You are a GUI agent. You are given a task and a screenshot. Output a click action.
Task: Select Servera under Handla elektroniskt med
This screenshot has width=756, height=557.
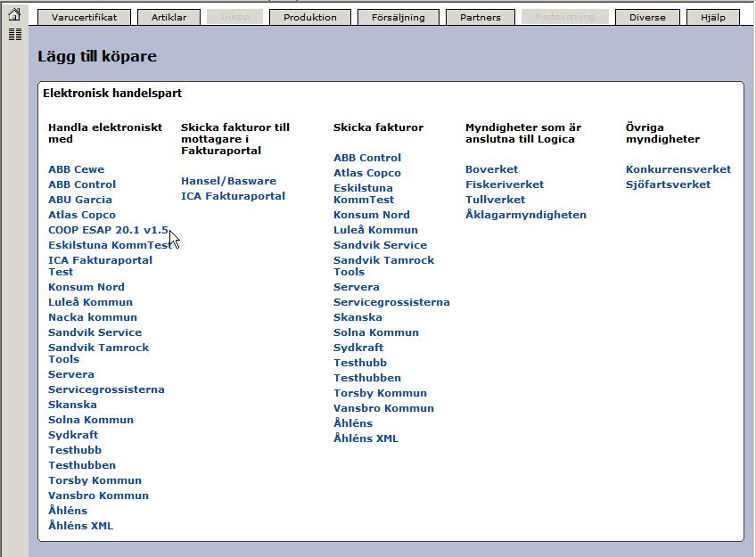71,374
